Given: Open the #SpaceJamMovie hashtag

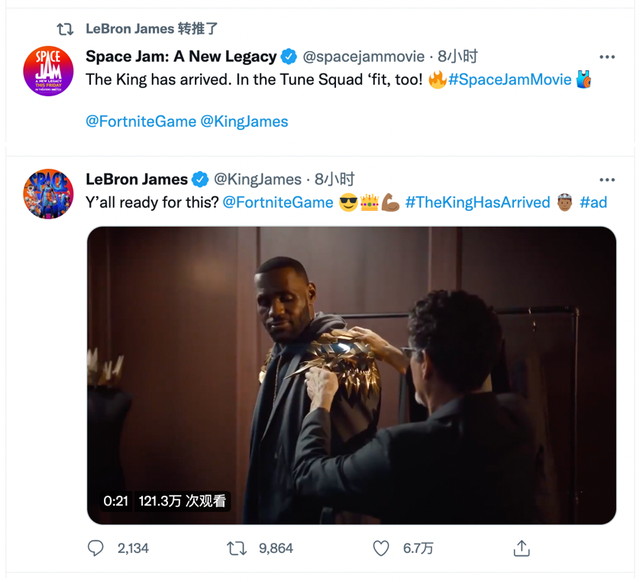Looking at the screenshot, I should tap(510, 79).
